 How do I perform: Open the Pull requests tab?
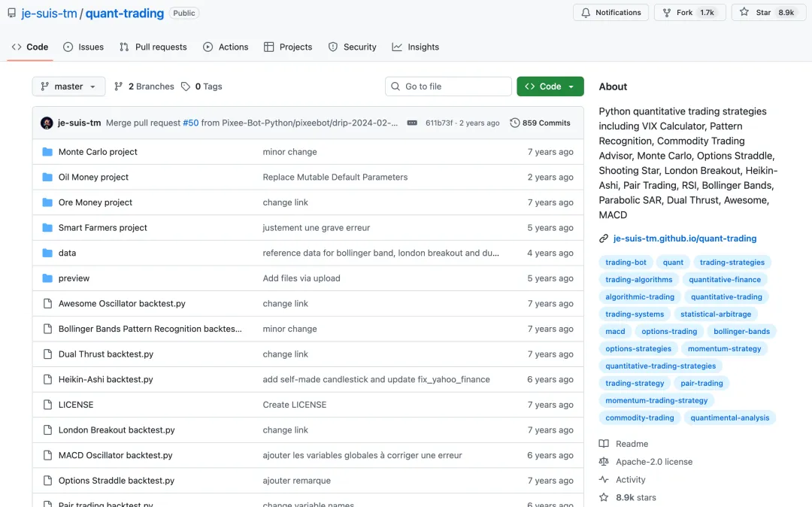pos(153,47)
